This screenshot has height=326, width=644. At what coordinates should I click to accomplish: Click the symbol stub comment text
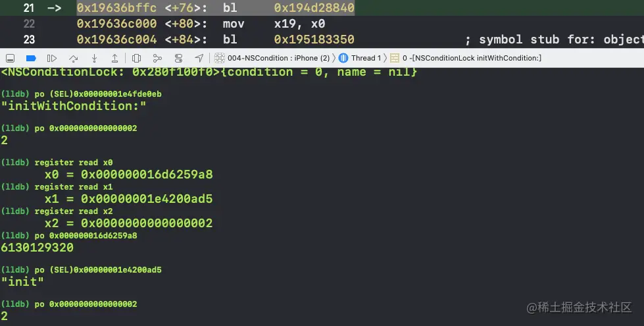coord(554,40)
